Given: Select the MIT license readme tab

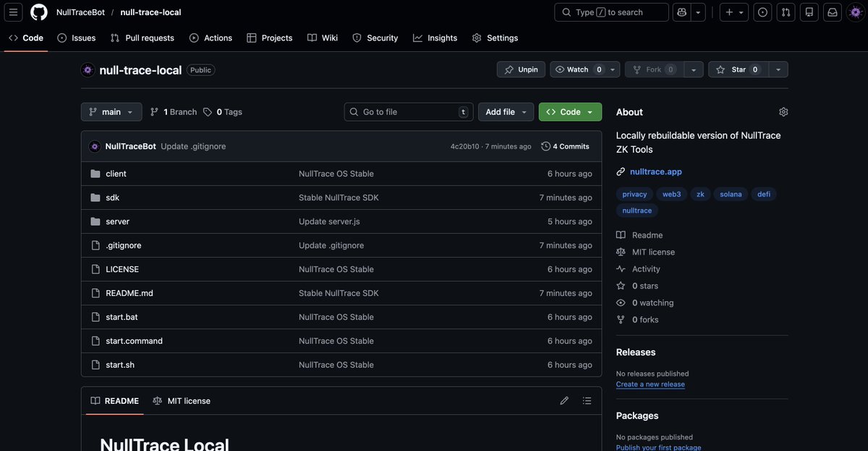Looking at the screenshot, I should click(182, 401).
